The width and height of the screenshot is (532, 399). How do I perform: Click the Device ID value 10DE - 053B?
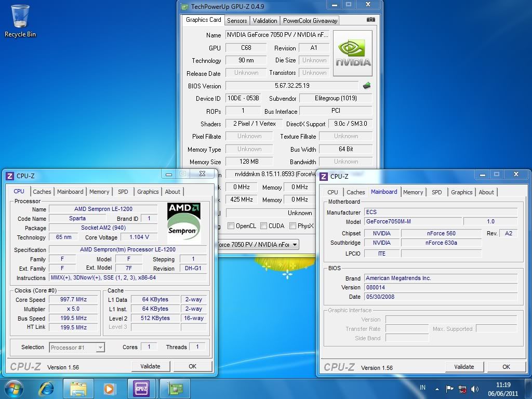tap(243, 98)
